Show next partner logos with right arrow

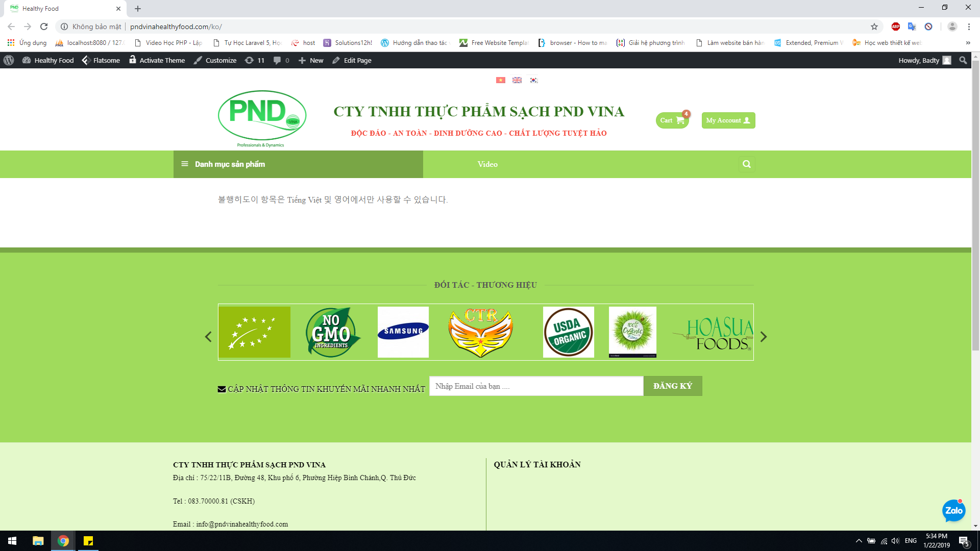pos(764,337)
